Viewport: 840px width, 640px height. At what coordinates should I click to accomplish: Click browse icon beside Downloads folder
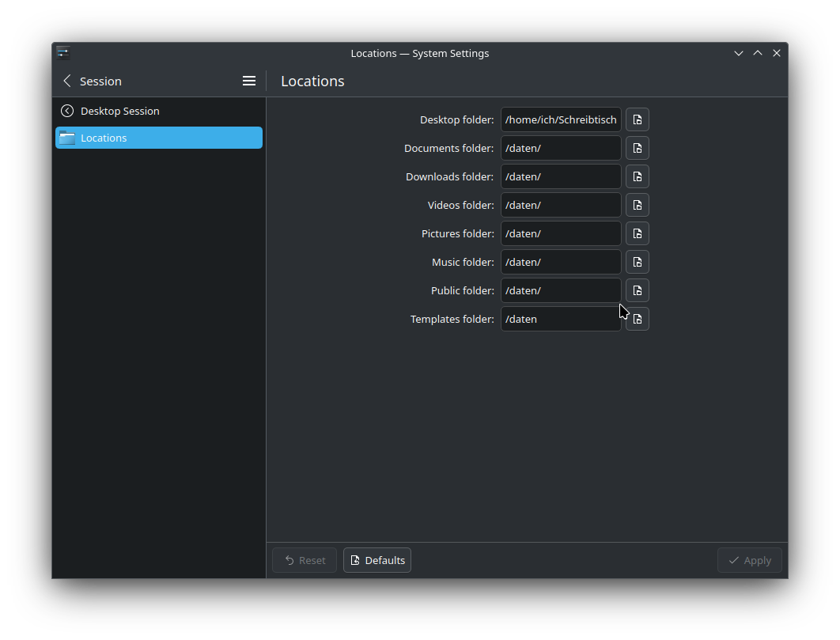(637, 176)
